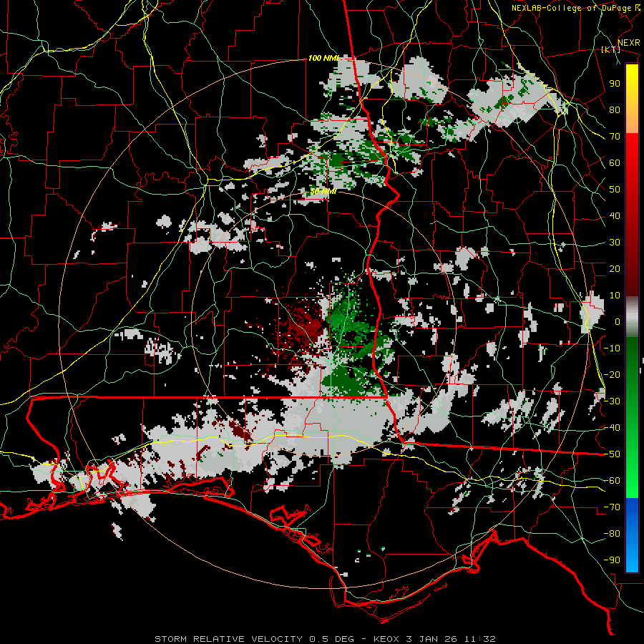Click the KEOX station identifier in the caption
This screenshot has width=644, height=644.
point(387,639)
